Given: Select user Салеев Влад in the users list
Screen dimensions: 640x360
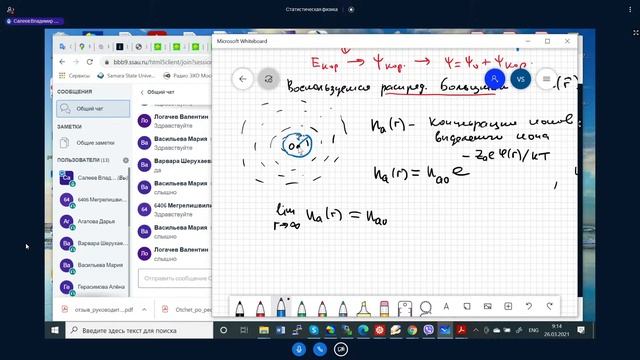Looking at the screenshot, I should 93,178.
